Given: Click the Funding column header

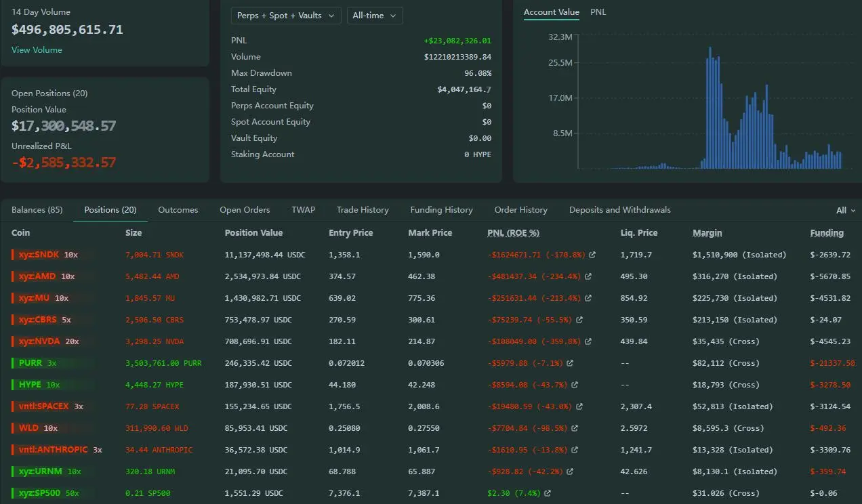Looking at the screenshot, I should 827,232.
